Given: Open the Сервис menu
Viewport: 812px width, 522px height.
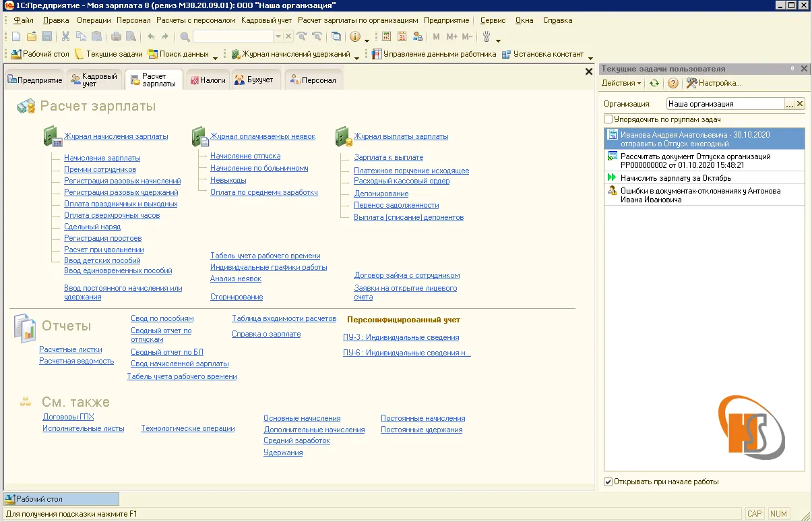Looking at the screenshot, I should pyautogui.click(x=493, y=20).
